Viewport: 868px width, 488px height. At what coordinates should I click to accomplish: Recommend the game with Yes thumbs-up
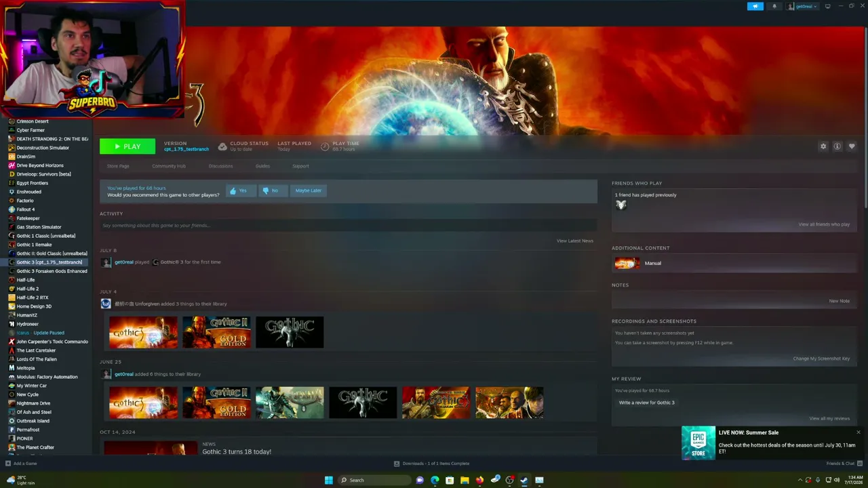[241, 190]
